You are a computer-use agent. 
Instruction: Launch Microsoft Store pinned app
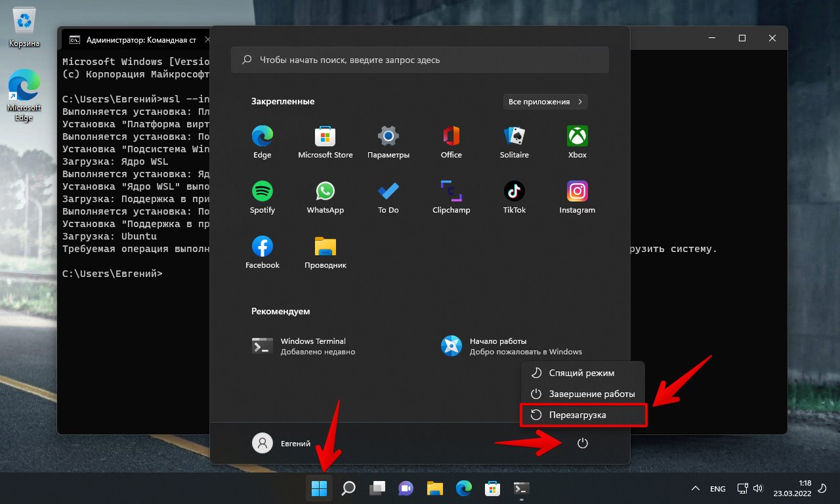[x=325, y=142]
